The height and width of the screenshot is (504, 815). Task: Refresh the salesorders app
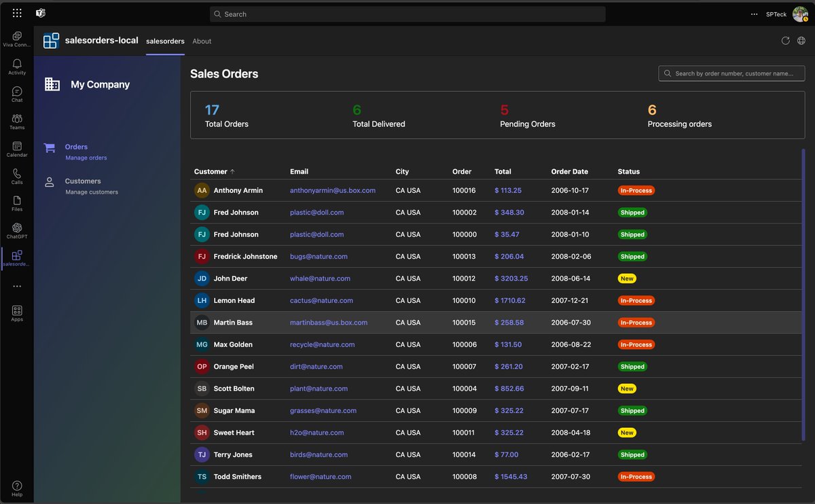[x=785, y=40]
